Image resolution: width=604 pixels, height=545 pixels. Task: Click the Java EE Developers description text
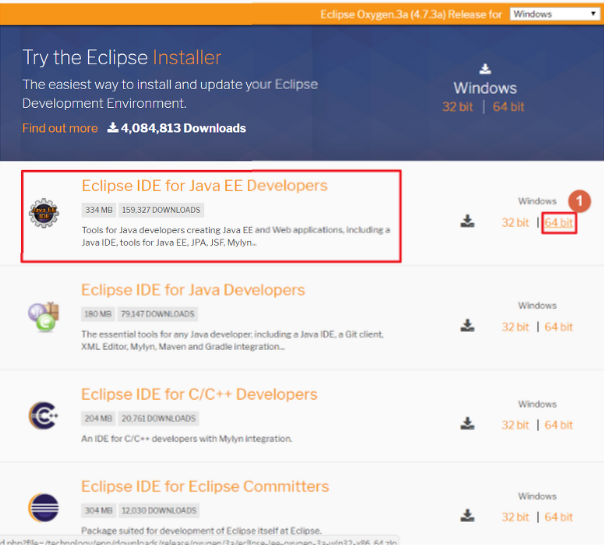(x=236, y=236)
